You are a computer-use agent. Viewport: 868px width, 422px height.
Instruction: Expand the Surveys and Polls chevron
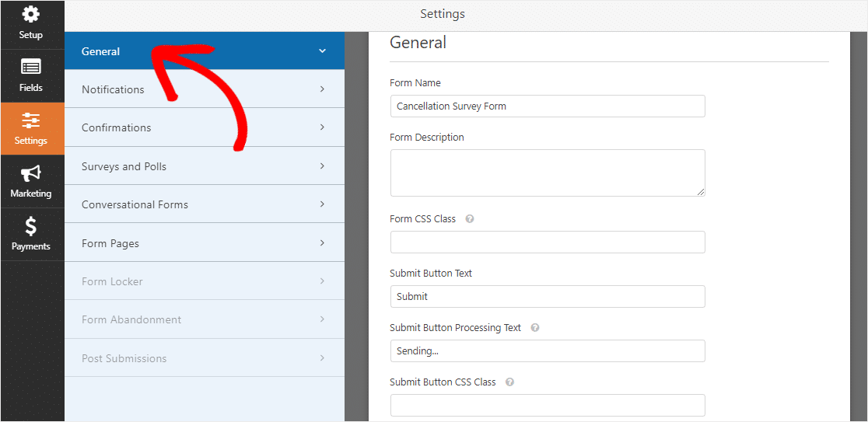point(322,166)
